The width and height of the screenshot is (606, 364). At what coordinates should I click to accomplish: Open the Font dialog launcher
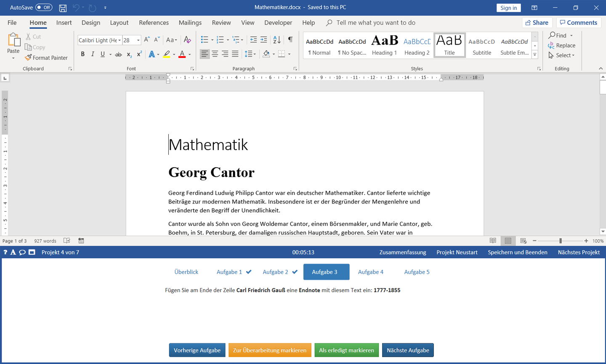coord(192,69)
